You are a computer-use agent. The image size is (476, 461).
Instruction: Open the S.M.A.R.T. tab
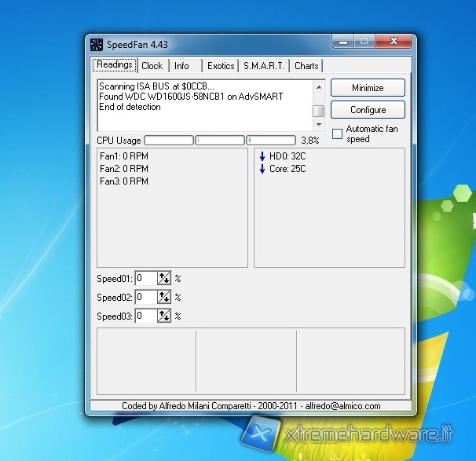265,66
